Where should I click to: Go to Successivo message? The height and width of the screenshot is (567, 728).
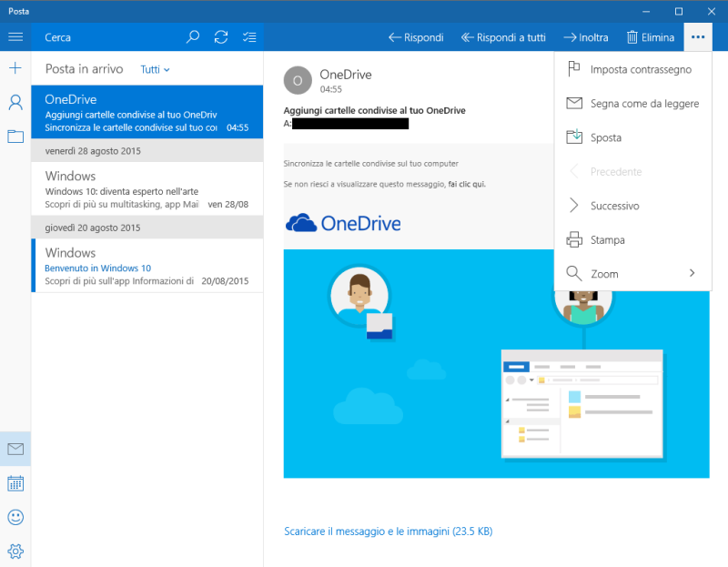[x=632, y=206]
